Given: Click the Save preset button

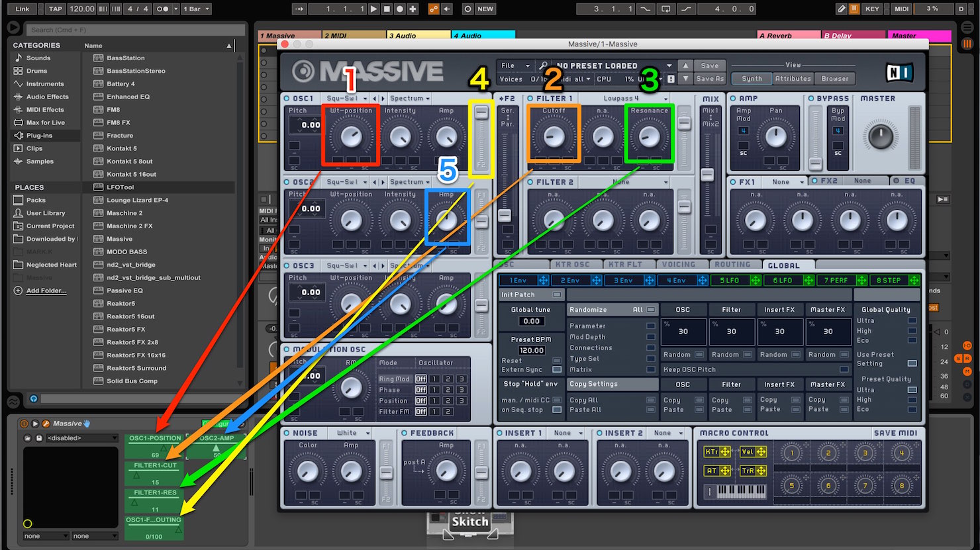Looking at the screenshot, I should tap(710, 66).
